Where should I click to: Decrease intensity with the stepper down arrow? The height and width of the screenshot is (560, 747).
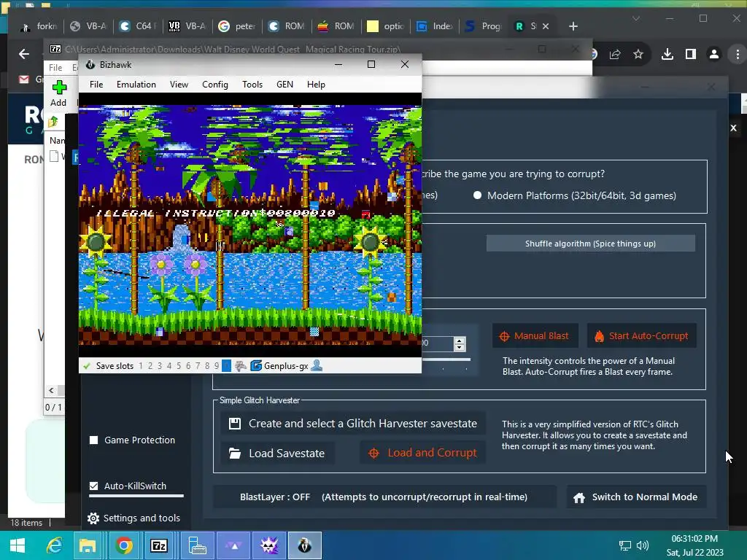460,347
